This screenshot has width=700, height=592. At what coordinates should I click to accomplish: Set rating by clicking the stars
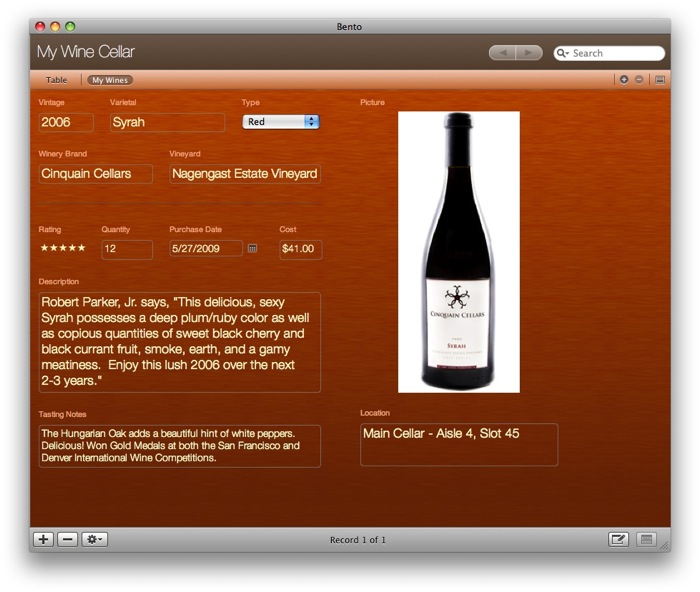pyautogui.click(x=63, y=248)
